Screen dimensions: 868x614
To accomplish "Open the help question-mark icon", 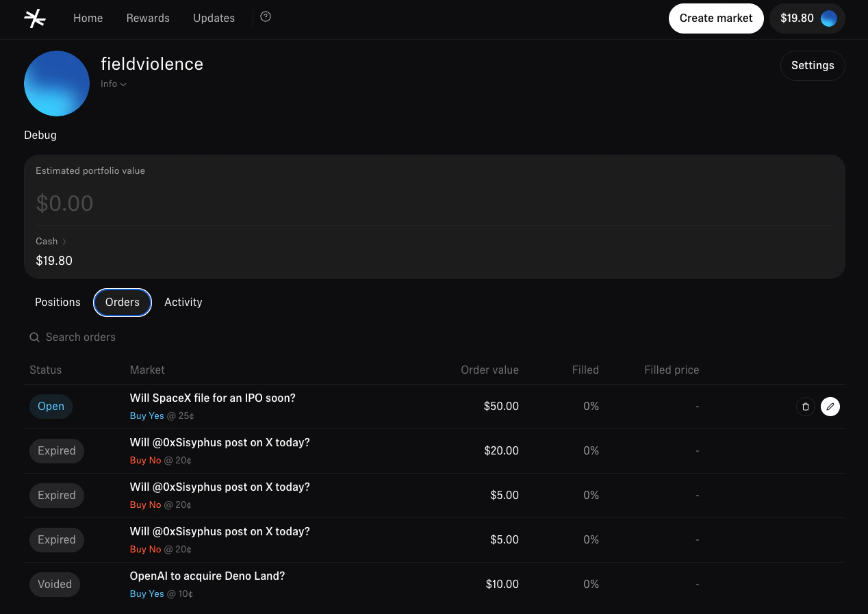I will click(266, 17).
